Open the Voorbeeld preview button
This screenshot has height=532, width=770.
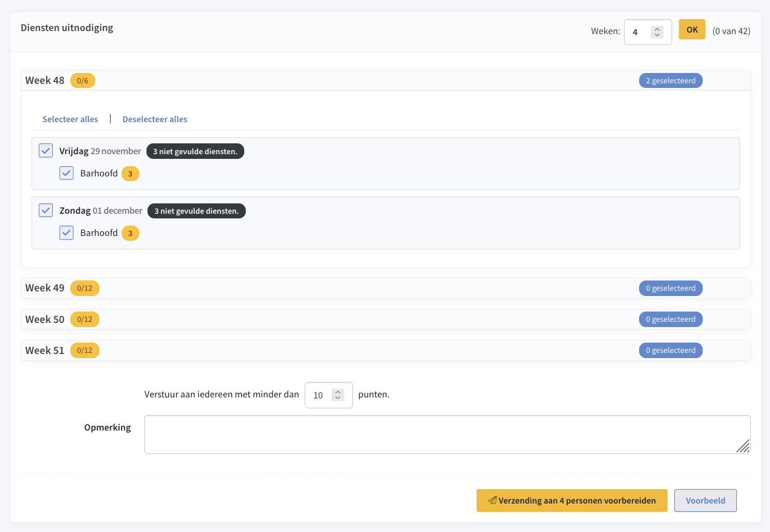coord(705,500)
